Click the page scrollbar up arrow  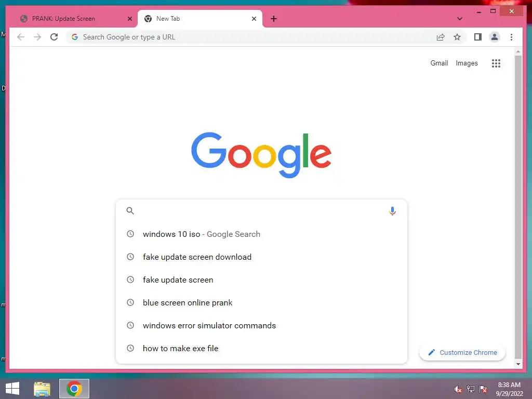pos(518,51)
